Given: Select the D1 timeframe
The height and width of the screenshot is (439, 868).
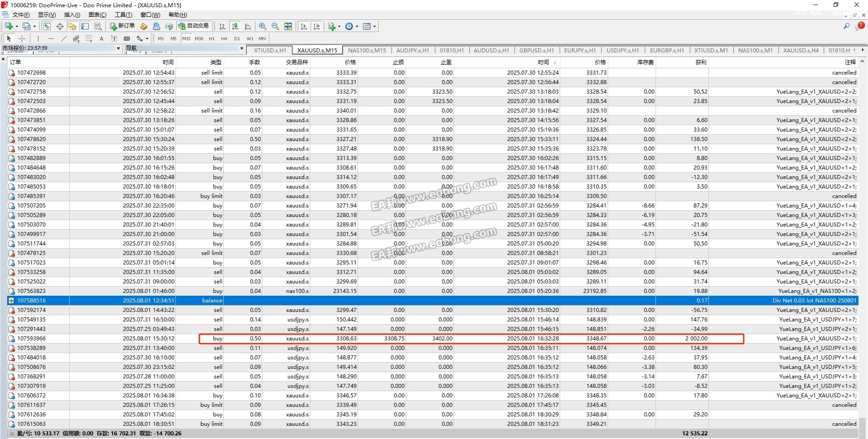Looking at the screenshot, I should point(237,38).
